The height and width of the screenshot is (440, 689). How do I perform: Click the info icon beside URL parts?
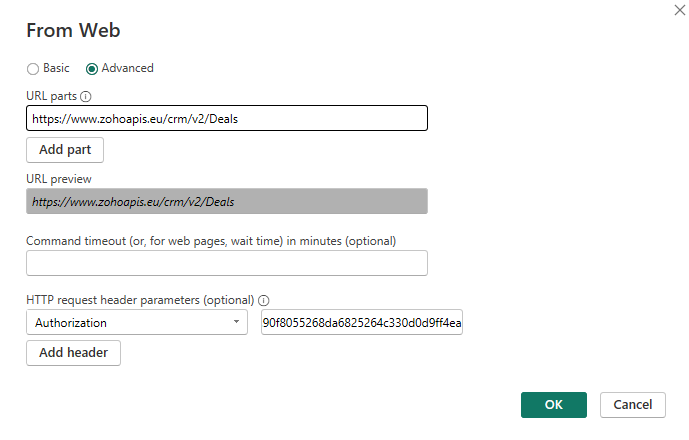(86, 96)
